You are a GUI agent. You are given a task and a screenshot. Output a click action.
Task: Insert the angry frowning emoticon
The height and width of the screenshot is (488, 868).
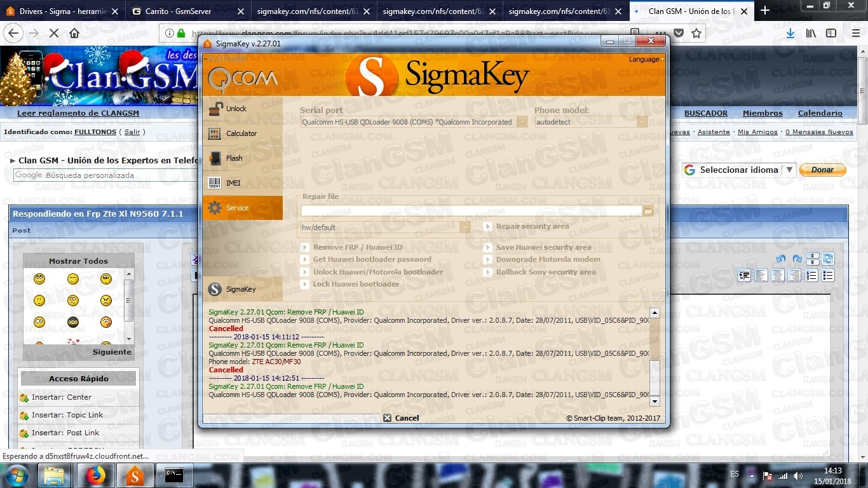[106, 300]
